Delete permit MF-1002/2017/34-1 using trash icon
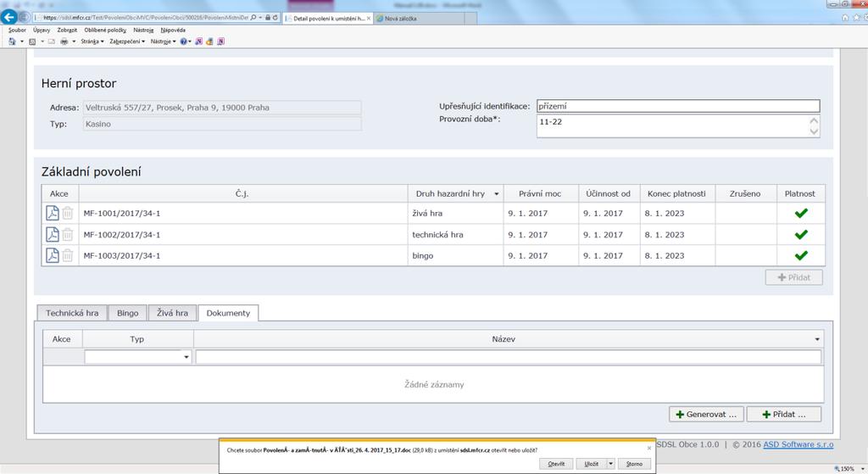Image resolution: width=868 pixels, height=474 pixels. click(67, 235)
